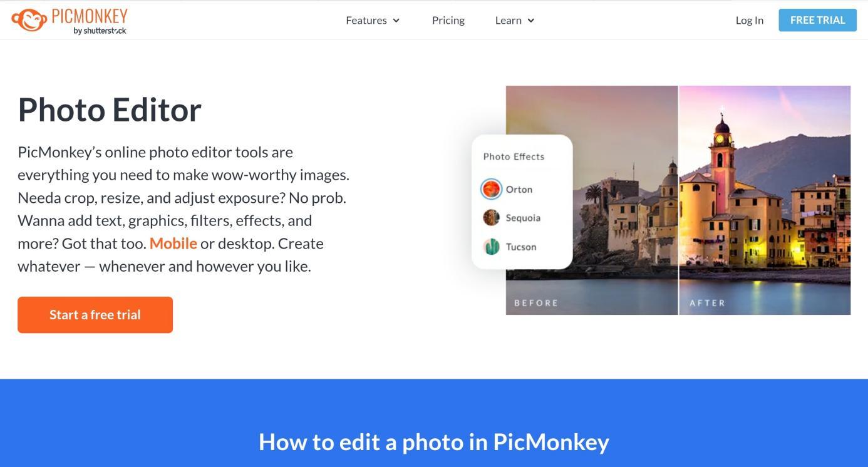Click the Photo Effects panel title

(514, 157)
